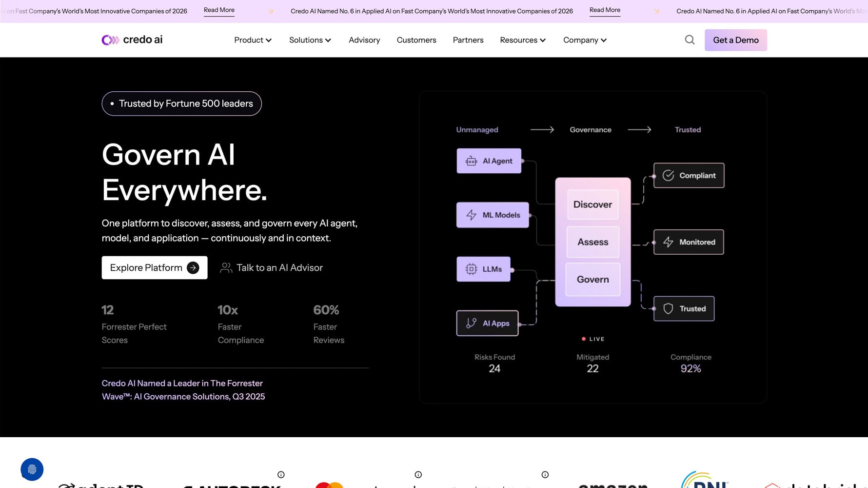Click the info icon right of Mastercard logo
This screenshot has width=868, height=488.
pyautogui.click(x=418, y=475)
